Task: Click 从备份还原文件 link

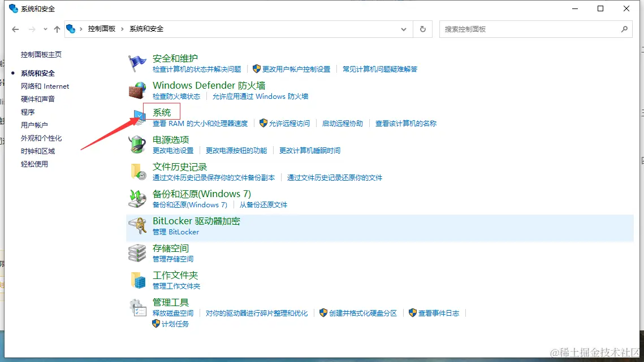Action: (x=263, y=205)
